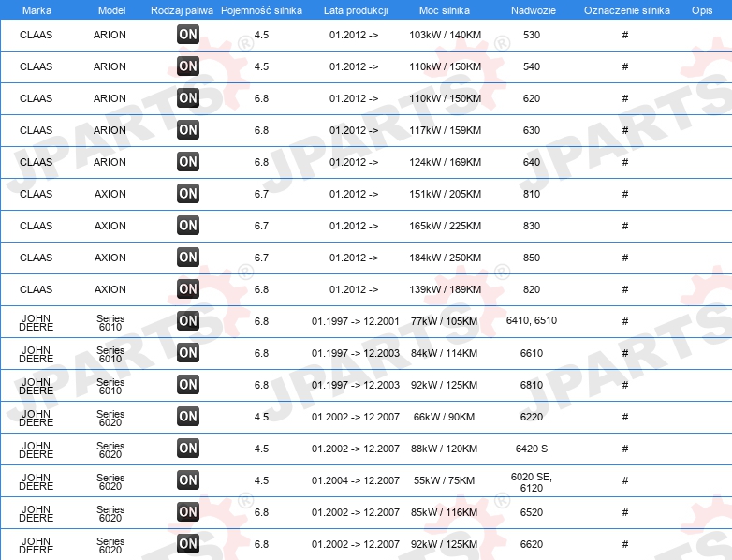Click the # engine code in the 530 row
This screenshot has height=560, width=732.
point(625,35)
